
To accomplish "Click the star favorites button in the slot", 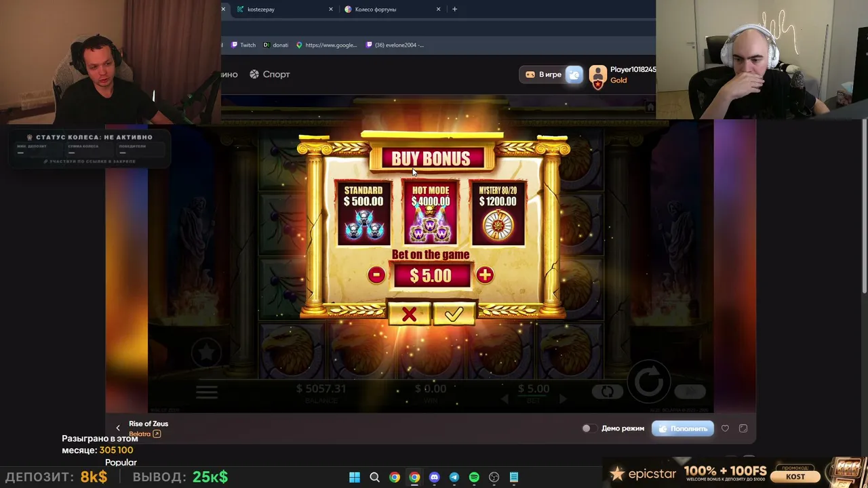I will point(206,352).
